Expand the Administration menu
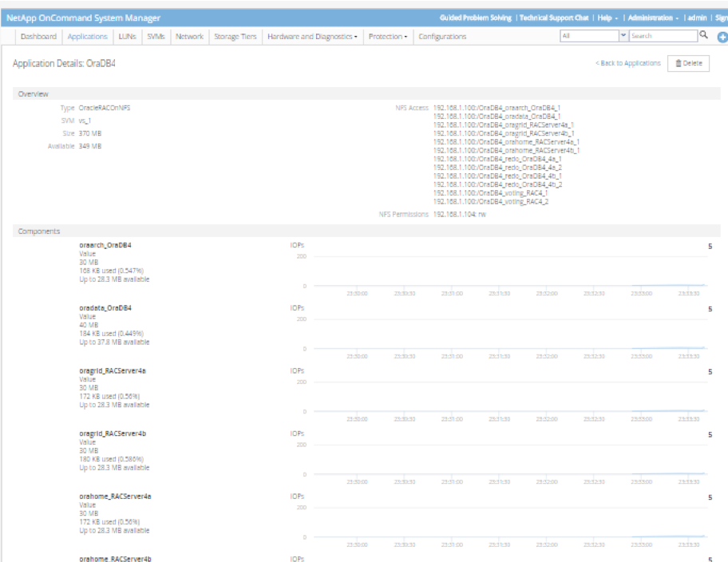This screenshot has width=728, height=562. coord(653,18)
